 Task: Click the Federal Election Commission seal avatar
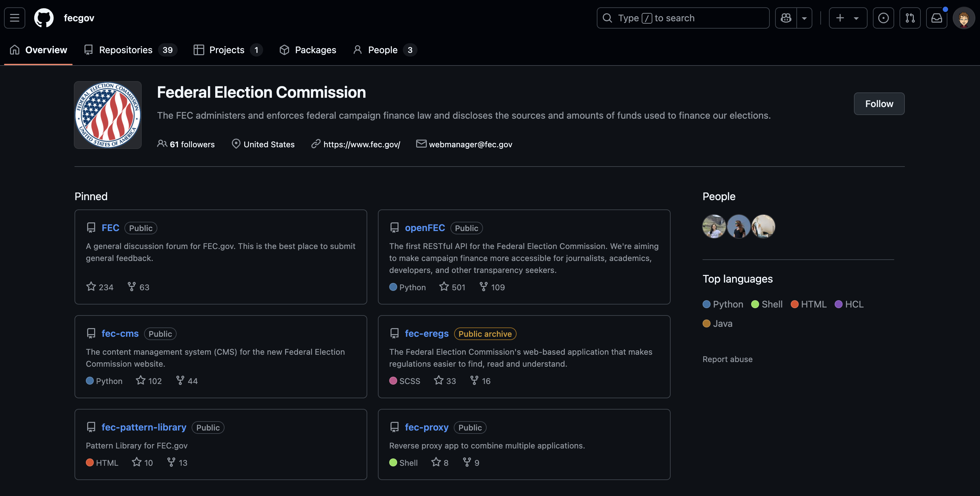click(108, 115)
